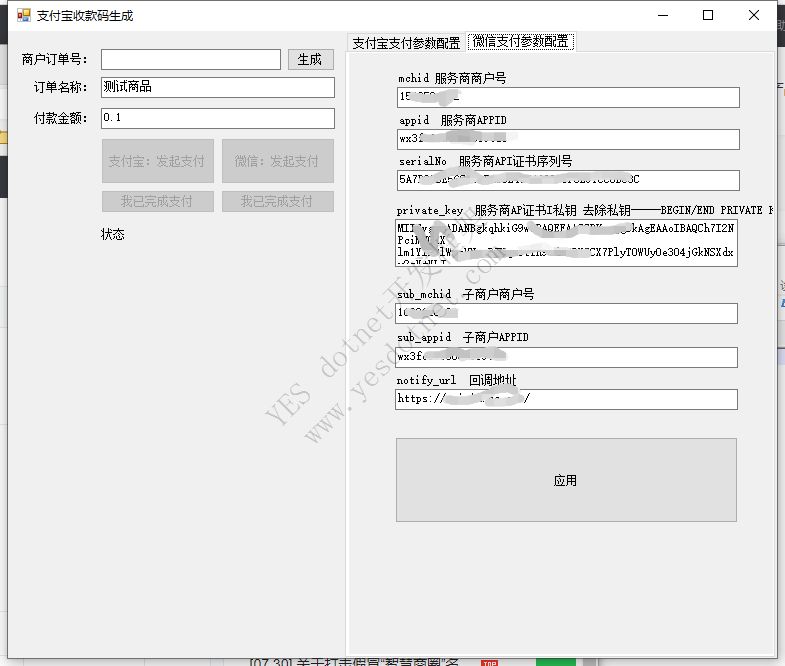
Task: Focus the notify_url 回调地址 field
Action: [566, 400]
